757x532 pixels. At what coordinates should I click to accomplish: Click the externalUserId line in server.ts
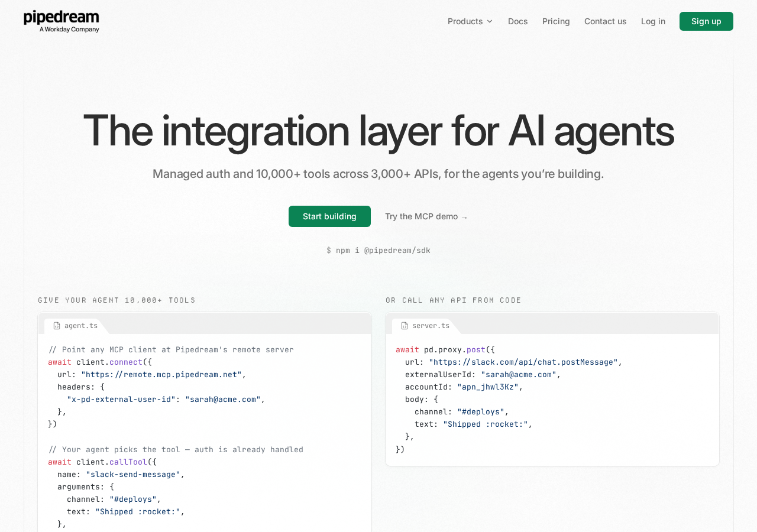[483, 375]
